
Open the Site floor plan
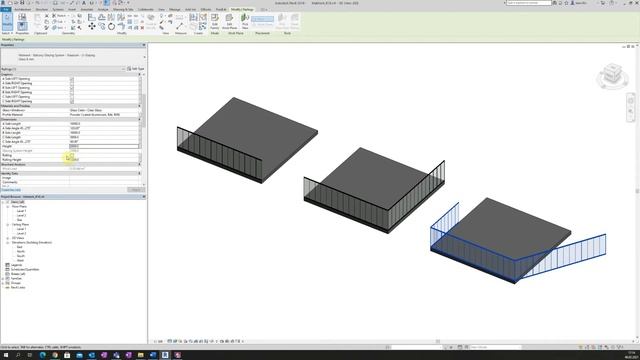(20, 220)
